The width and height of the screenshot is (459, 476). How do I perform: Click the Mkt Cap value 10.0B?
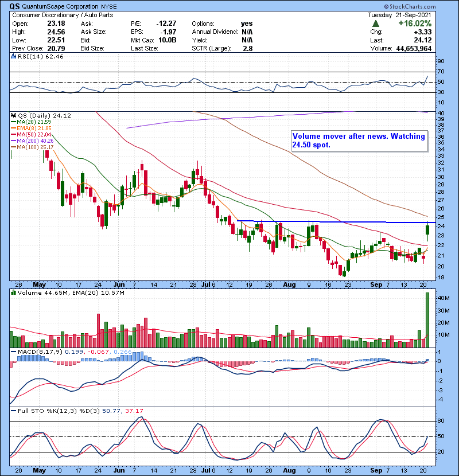tap(167, 40)
